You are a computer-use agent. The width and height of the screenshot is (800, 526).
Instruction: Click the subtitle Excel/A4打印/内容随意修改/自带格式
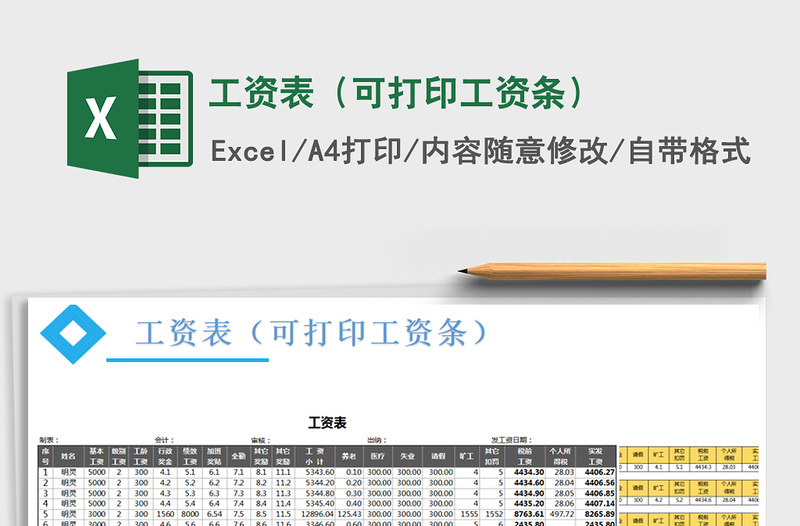[x=481, y=151]
